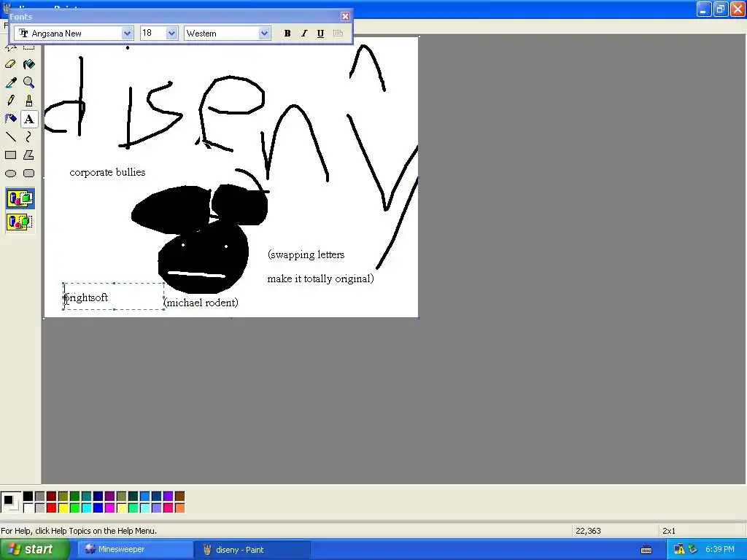Viewport: 747px width, 560px height.
Task: Open the Angsana New font name dropdown
Action: click(x=127, y=34)
